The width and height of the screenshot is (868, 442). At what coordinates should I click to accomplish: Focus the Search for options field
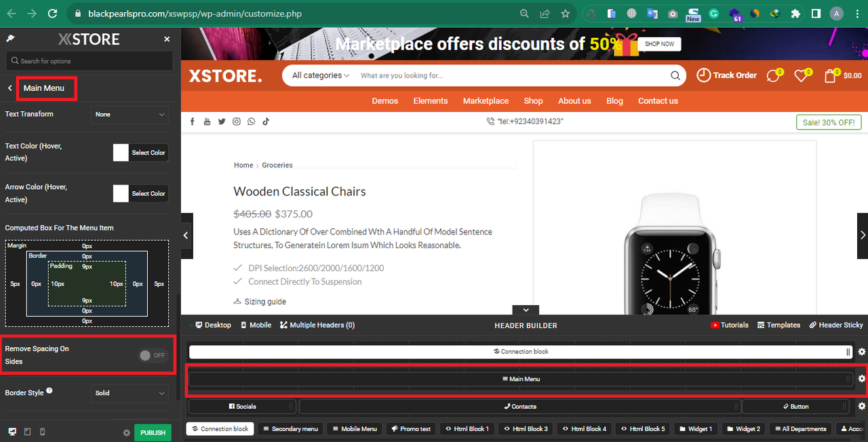tap(90, 61)
